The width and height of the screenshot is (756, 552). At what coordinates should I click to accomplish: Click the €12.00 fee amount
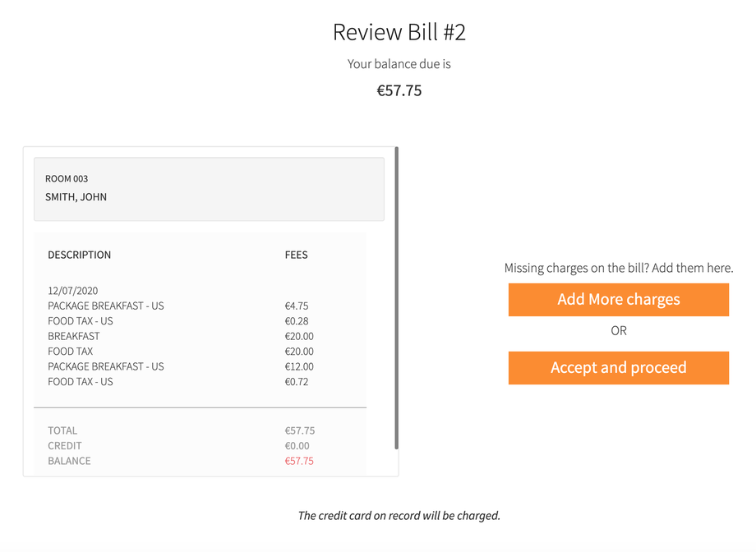299,367
